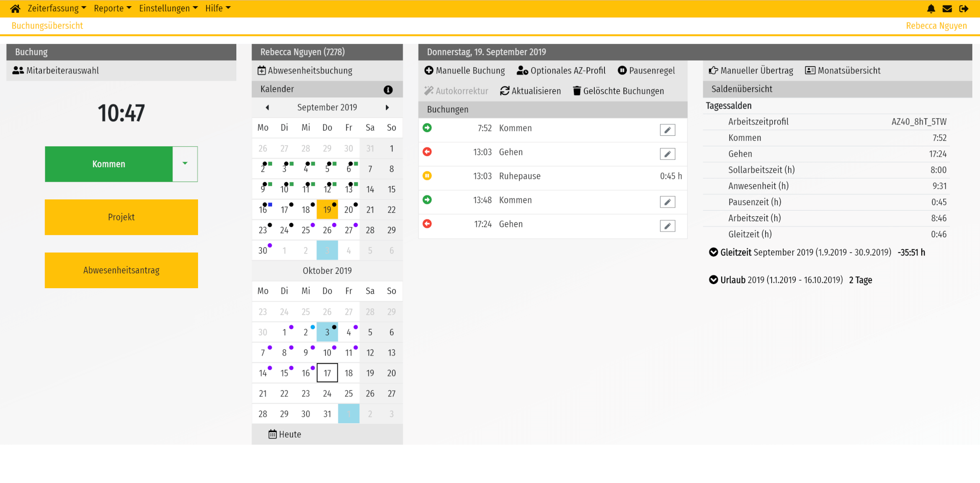Open the notifications bell icon
Screen dimensions: 980x483
click(931, 8)
